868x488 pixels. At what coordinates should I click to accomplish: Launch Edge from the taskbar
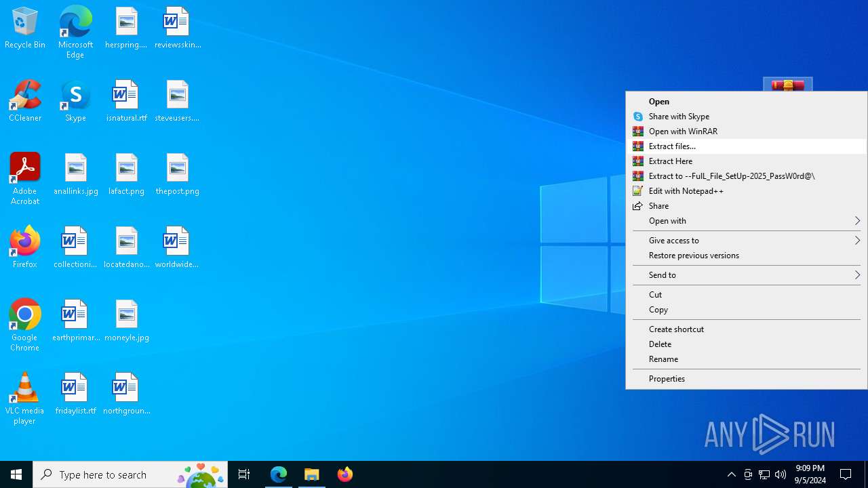pyautogui.click(x=279, y=474)
